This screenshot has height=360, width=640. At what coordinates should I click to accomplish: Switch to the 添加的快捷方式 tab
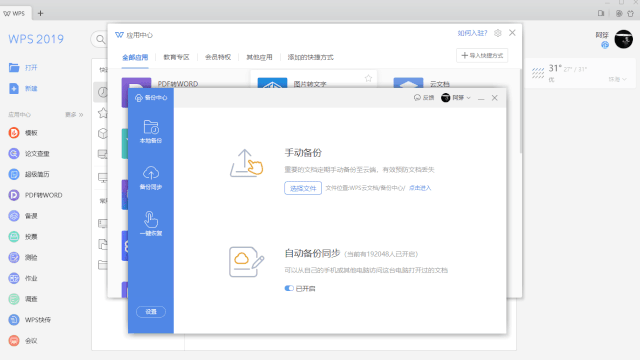pyautogui.click(x=311, y=57)
